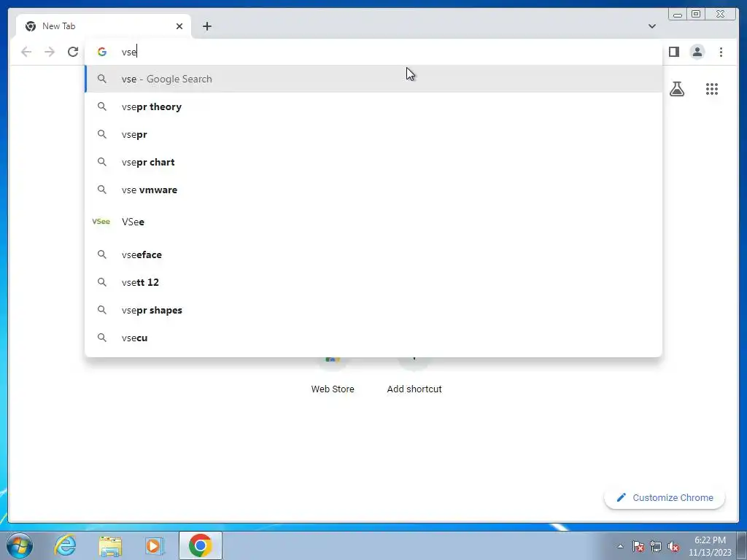Launch Internet Explorer from taskbar
747x560 pixels.
pyautogui.click(x=65, y=545)
